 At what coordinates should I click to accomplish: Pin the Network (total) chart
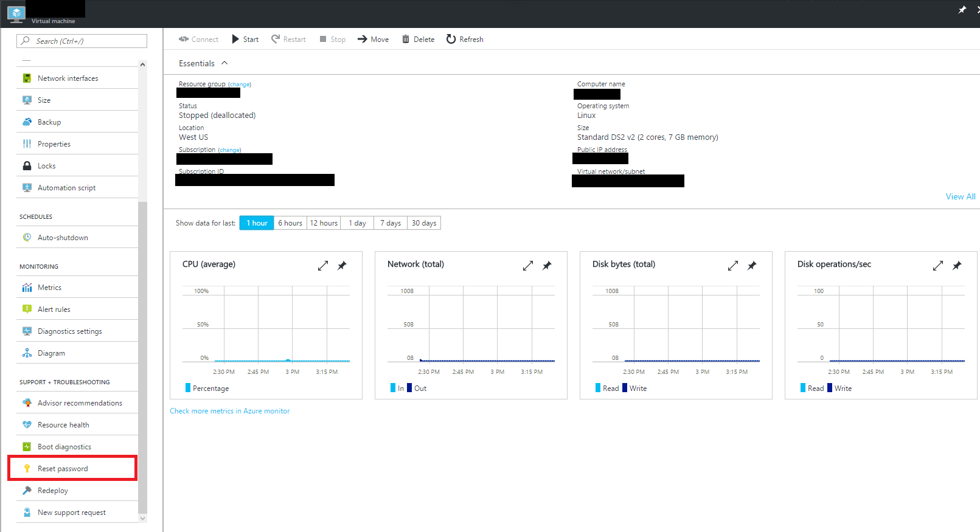pos(547,266)
